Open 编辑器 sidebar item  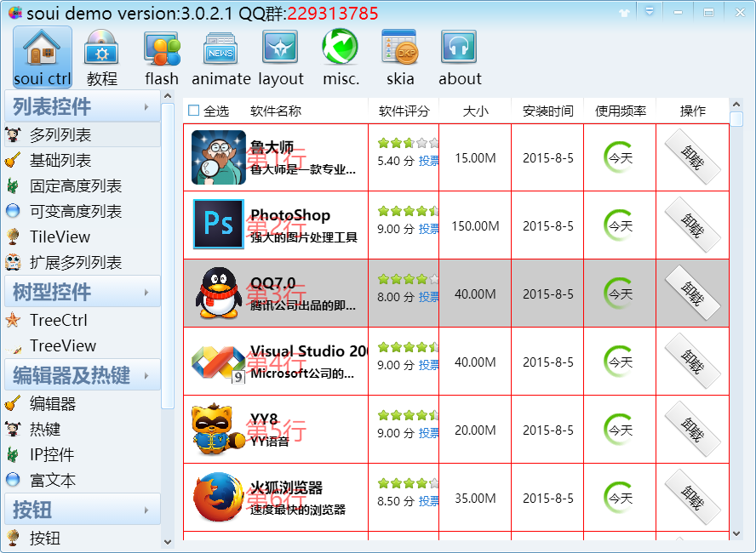coord(83,403)
